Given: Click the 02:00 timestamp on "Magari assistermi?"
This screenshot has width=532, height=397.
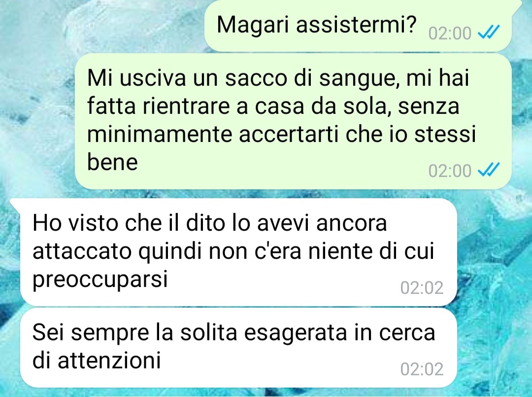Looking at the screenshot, I should [450, 33].
